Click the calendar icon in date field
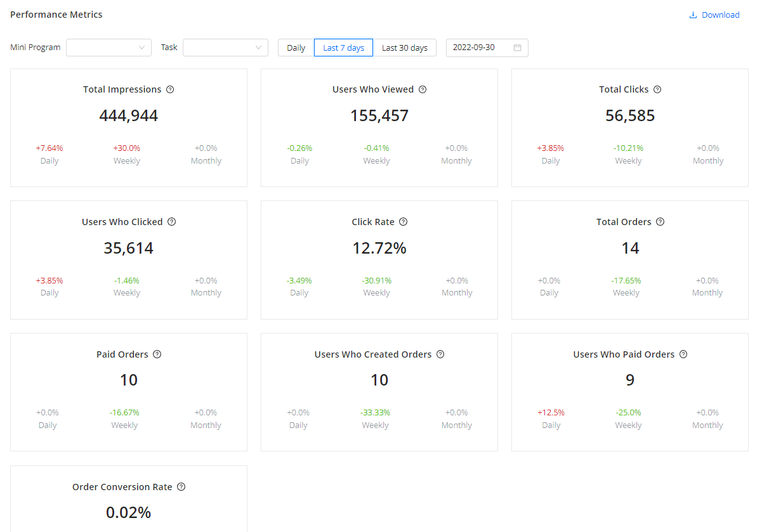 [x=518, y=48]
